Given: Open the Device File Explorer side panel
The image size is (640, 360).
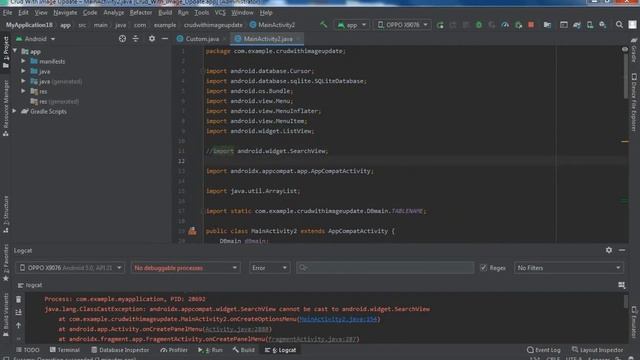Looking at the screenshot, I should point(634,102).
